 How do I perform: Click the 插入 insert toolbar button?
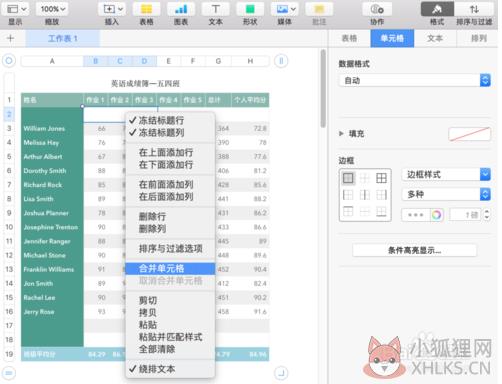click(112, 9)
